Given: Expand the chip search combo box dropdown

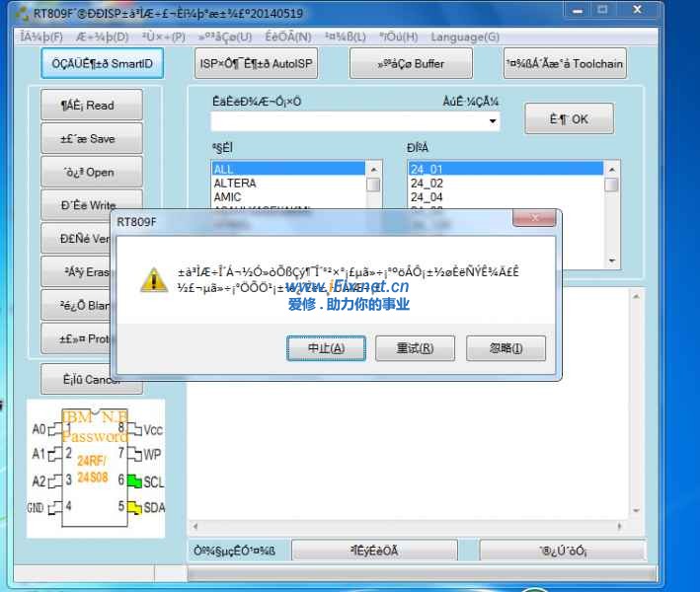Looking at the screenshot, I should [492, 121].
